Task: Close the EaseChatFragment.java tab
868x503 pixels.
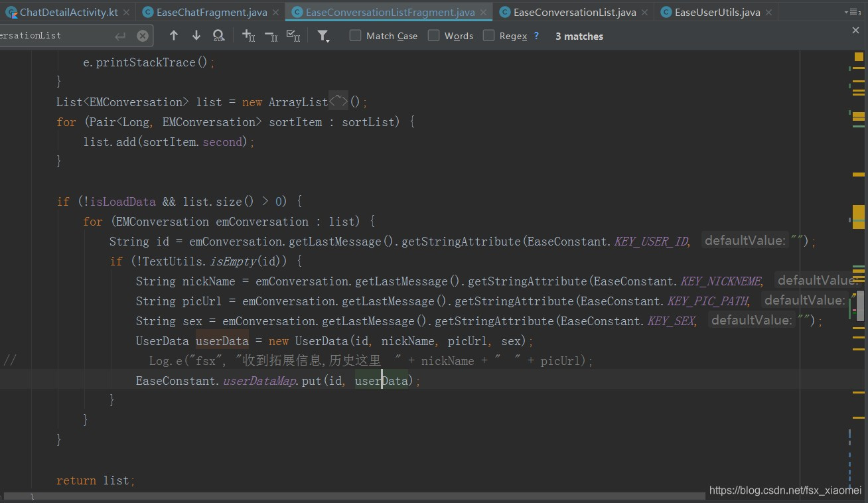Action: point(276,13)
